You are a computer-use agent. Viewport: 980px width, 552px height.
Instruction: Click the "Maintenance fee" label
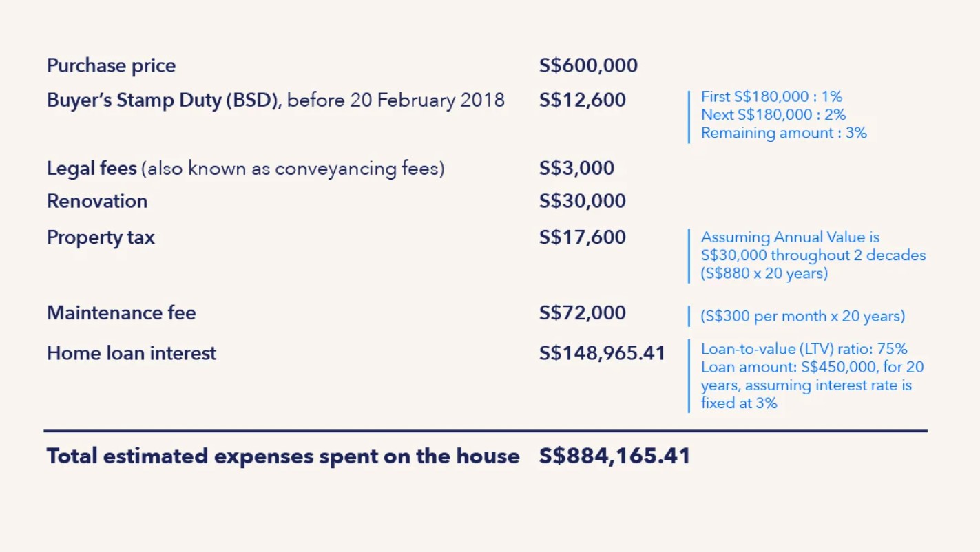[x=121, y=313]
